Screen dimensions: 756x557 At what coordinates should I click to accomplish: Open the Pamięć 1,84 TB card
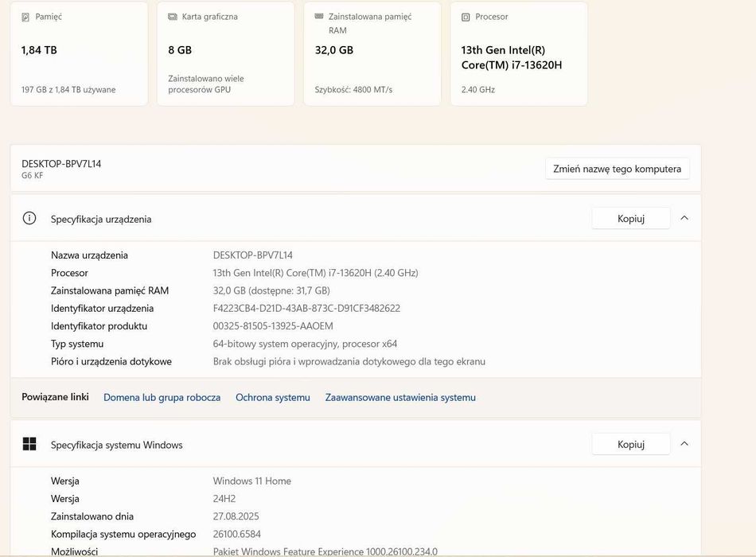79,53
